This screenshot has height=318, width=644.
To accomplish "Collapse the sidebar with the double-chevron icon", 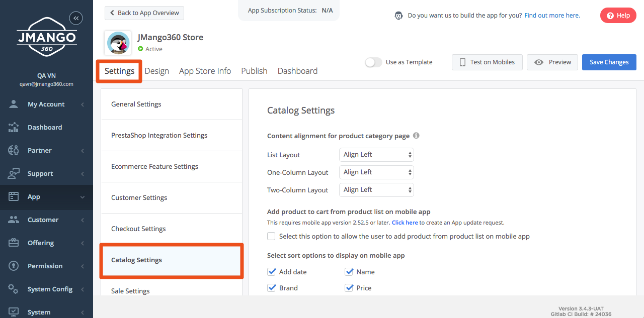I will click(76, 18).
